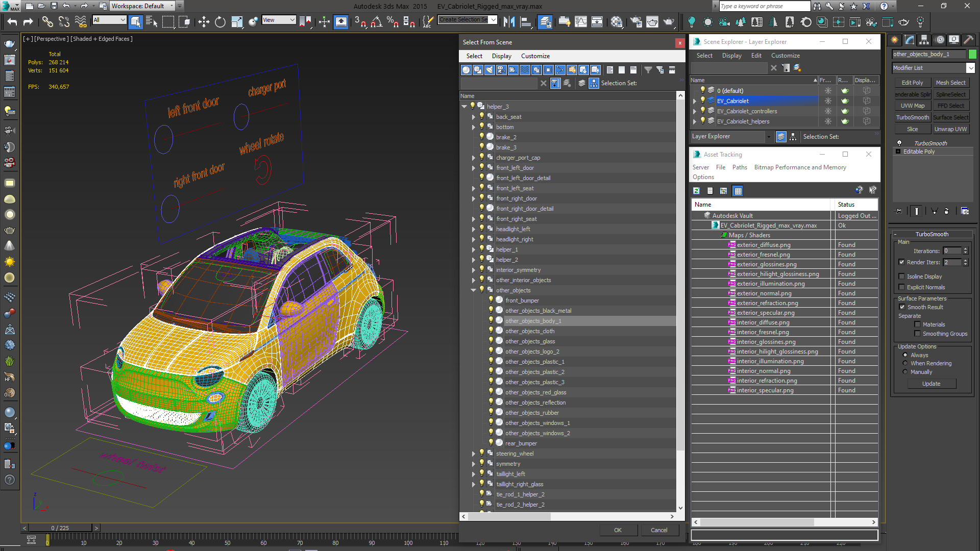
Task: Open Display menu in Select From Scene
Action: pyautogui.click(x=501, y=56)
